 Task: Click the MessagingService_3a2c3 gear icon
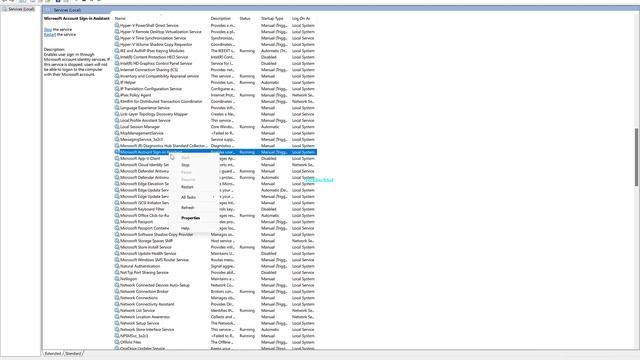[x=117, y=139]
